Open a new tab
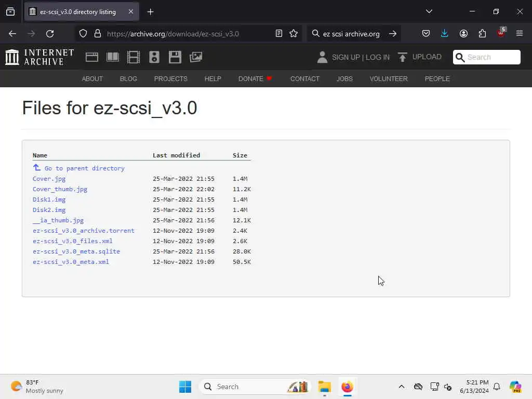Viewport: 532px width, 399px height. (x=150, y=12)
